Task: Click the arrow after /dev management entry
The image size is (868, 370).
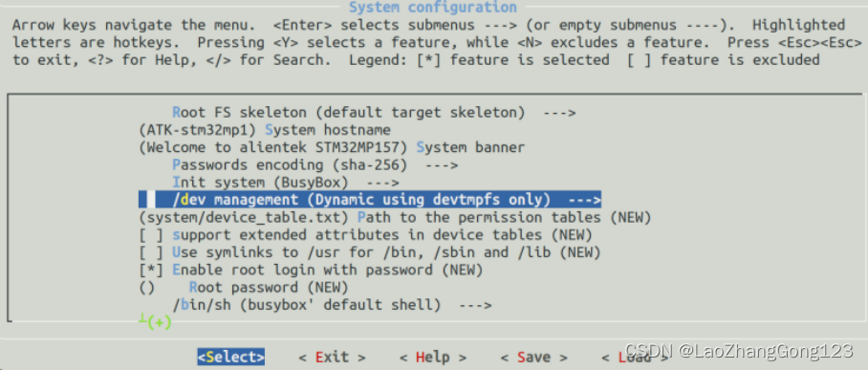Action: point(585,200)
